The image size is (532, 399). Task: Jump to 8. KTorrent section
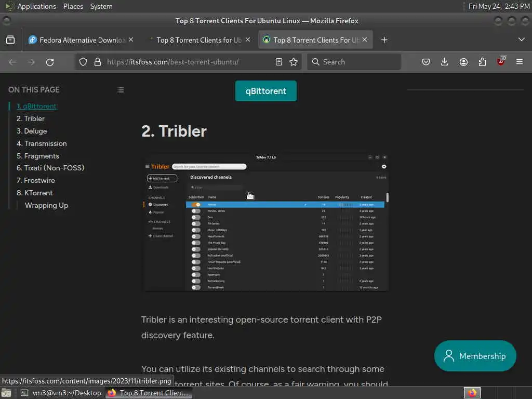pyautogui.click(x=35, y=193)
